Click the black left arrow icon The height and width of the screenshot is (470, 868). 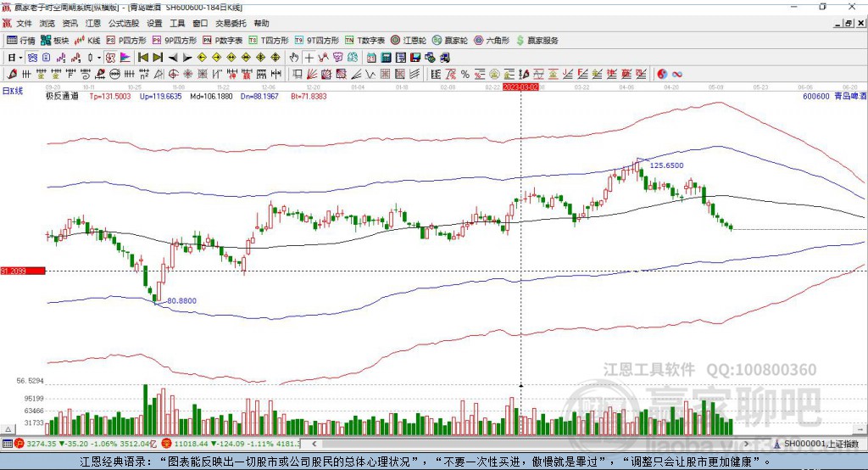(x=173, y=58)
